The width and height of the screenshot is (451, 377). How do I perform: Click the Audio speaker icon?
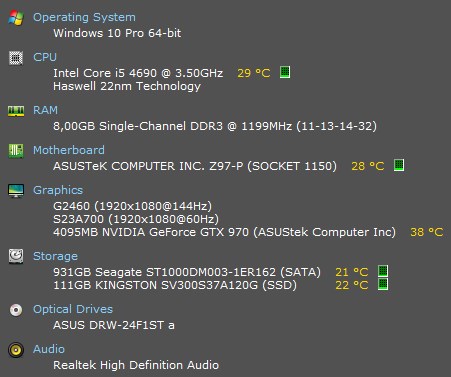coord(16,350)
